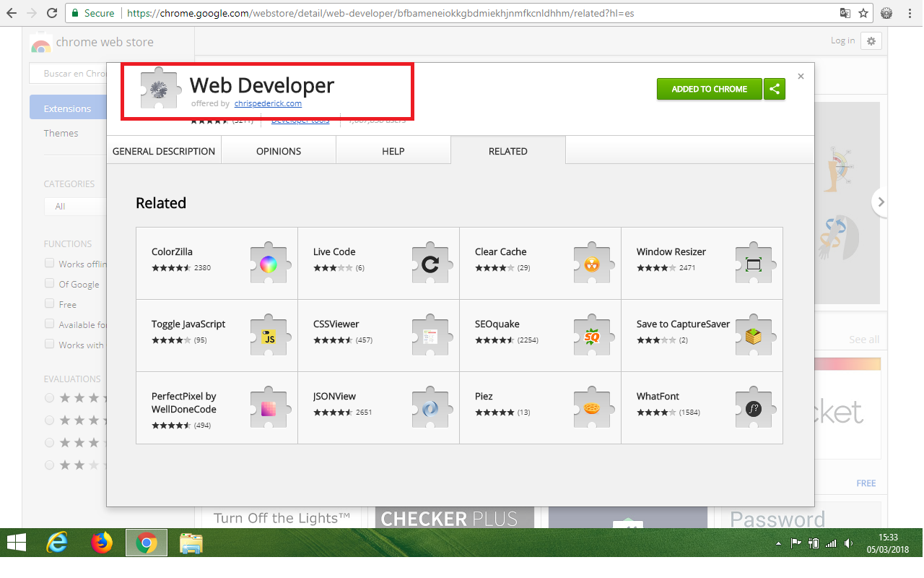924x578 pixels.
Task: Click the Window Resizer icon
Action: click(x=754, y=264)
